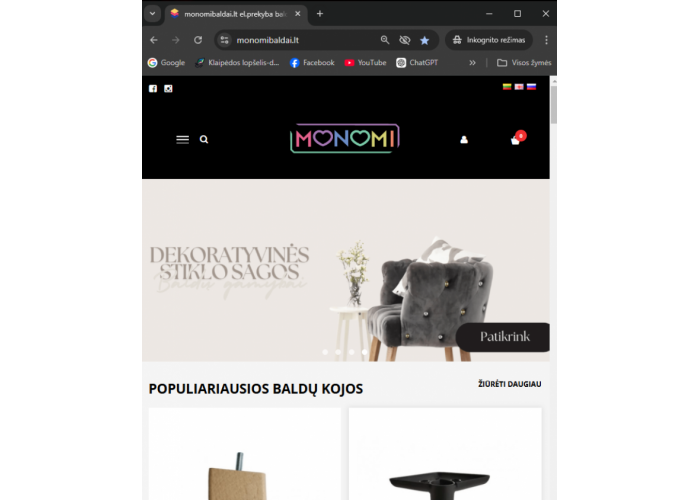The height and width of the screenshot is (500, 700).
Task: Click the ŽIŪRĖTI DAUGIAU link
Action: coord(509,384)
